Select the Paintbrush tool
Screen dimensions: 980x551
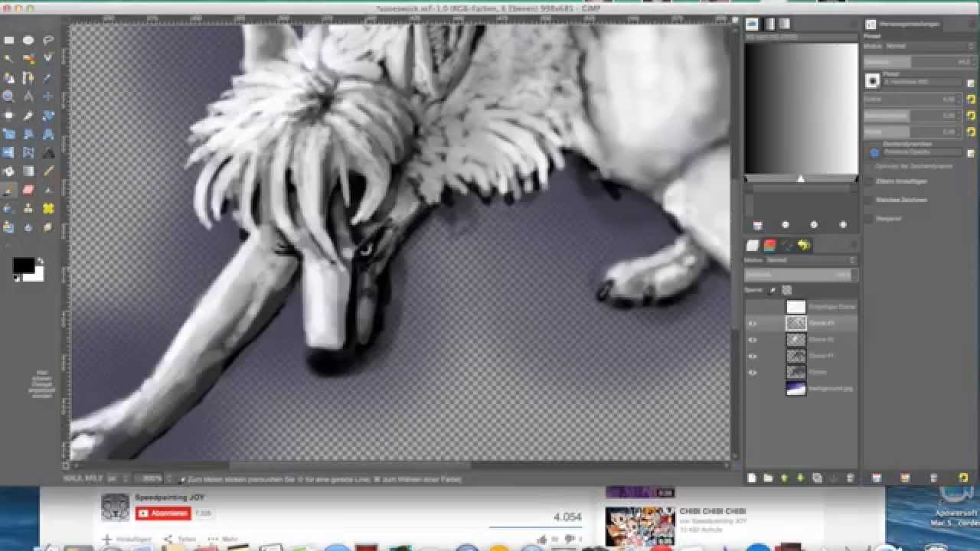tap(9, 190)
